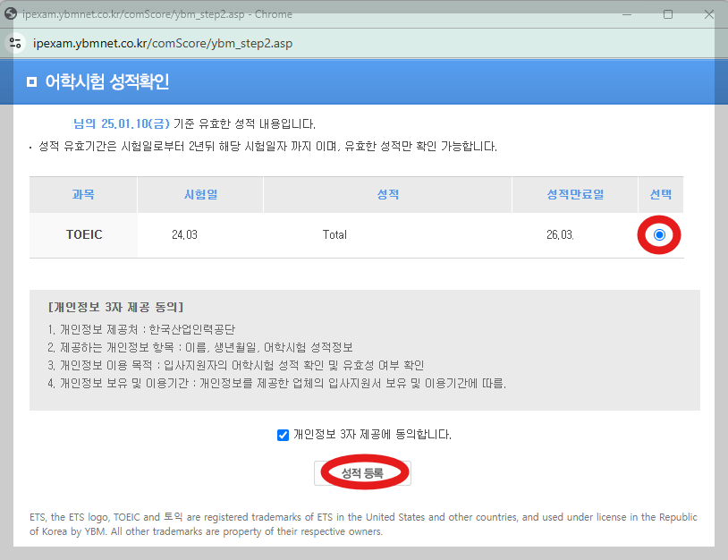This screenshot has width=728, height=560.
Task: Click the [개인정보 3자 제공 동의] heading
Action: [x=116, y=308]
